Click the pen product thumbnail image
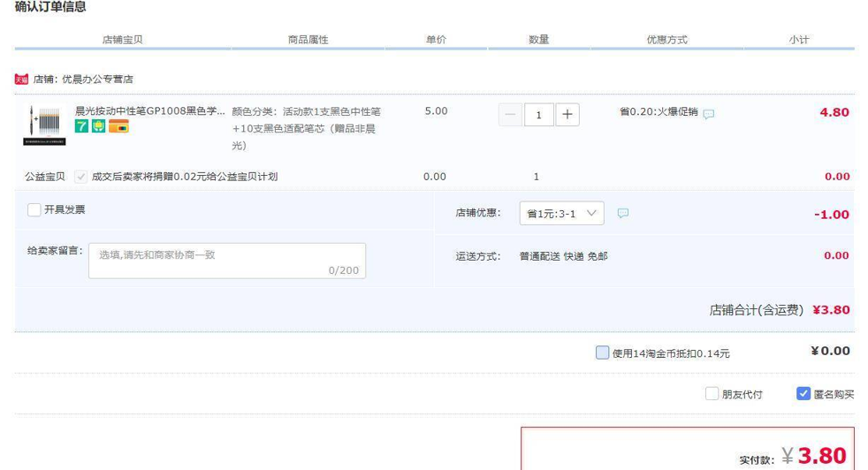The height and width of the screenshot is (470, 868). [x=44, y=125]
